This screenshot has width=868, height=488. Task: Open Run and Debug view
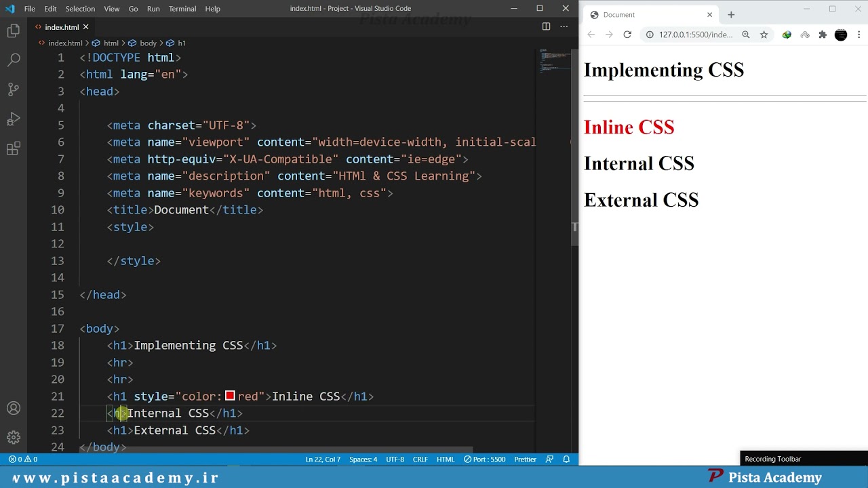pos(14,119)
